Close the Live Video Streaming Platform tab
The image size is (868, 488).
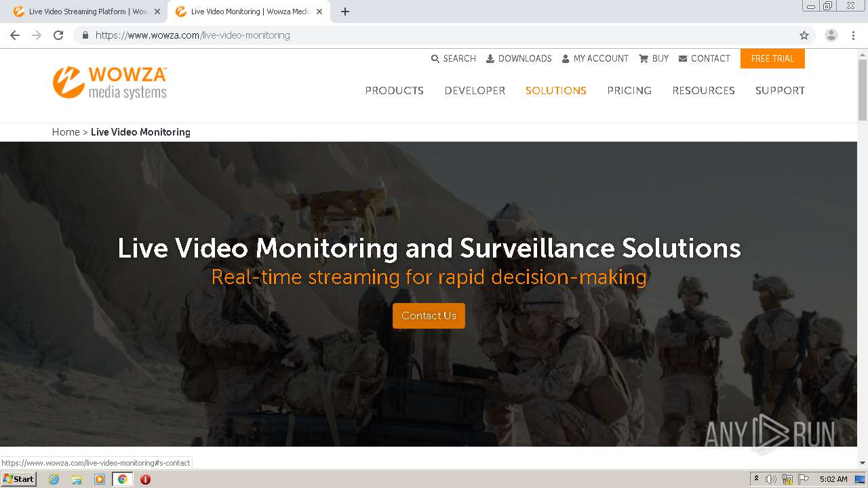point(157,12)
